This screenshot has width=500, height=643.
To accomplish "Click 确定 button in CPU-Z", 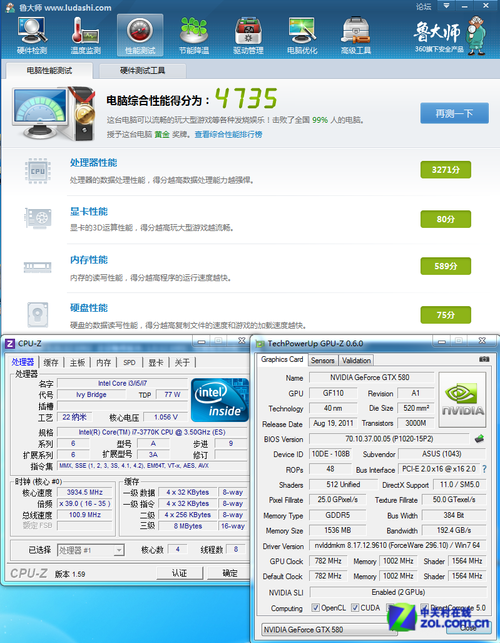I will 229,573.
